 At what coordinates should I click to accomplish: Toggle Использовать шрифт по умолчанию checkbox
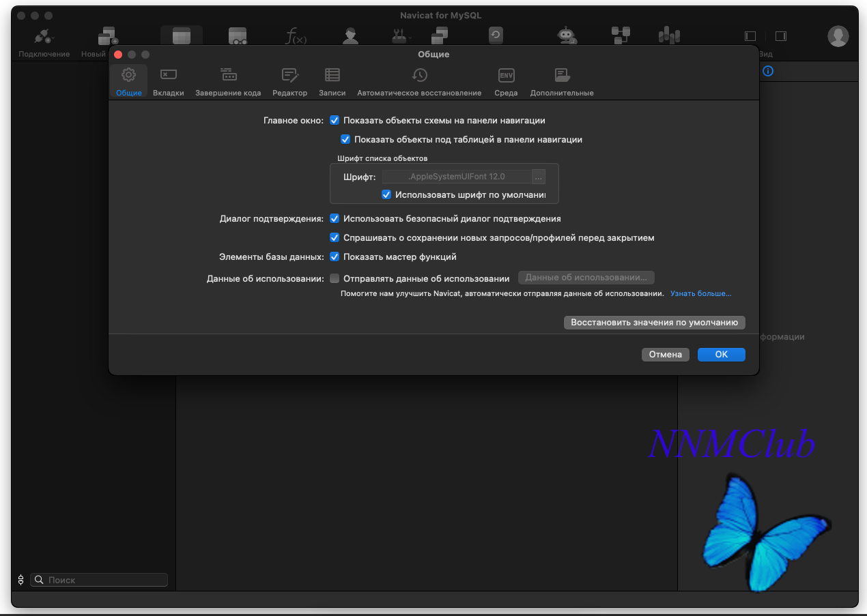[x=386, y=194]
